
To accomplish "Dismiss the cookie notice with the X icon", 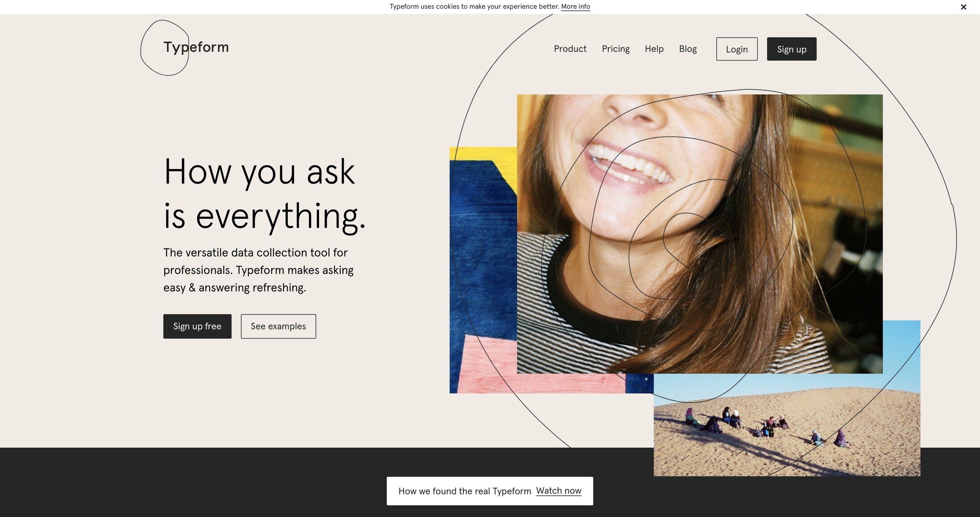I will pos(963,7).
